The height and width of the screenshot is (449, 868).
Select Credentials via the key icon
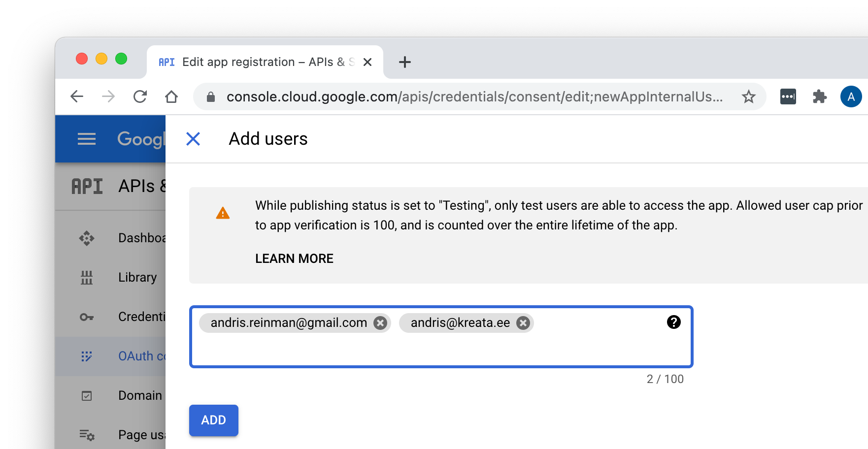(x=87, y=317)
